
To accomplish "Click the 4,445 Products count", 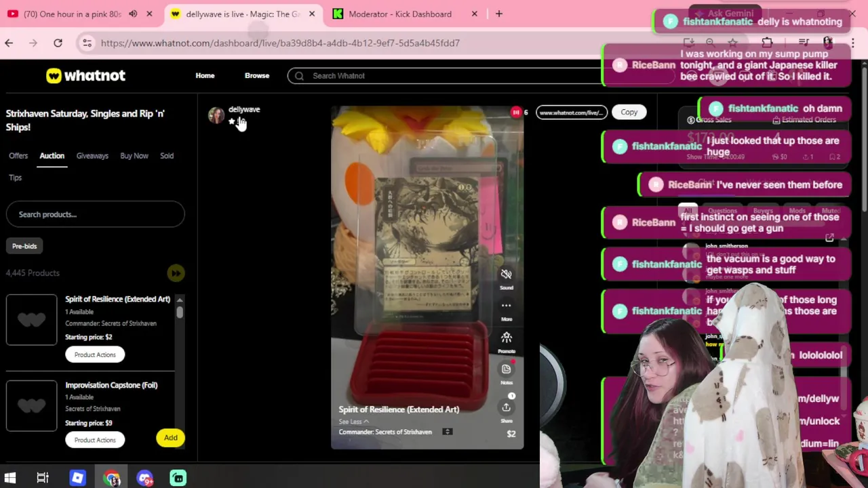I will coord(33,273).
